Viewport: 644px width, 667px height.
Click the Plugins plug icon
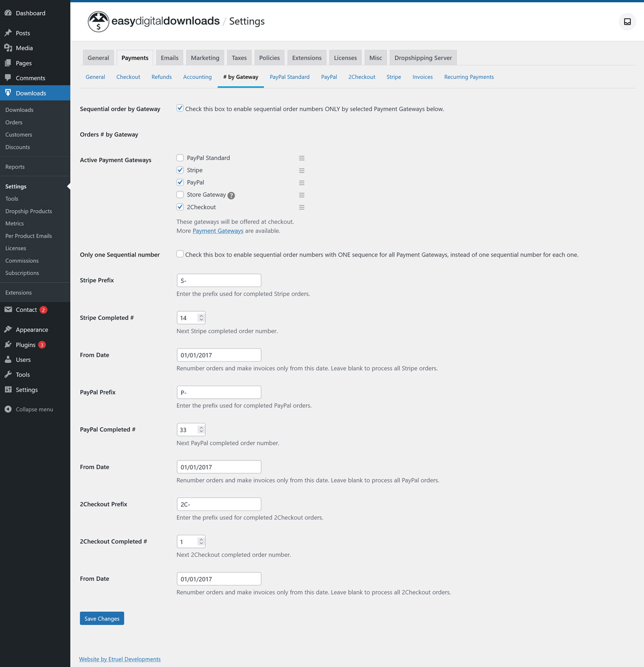tap(8, 345)
